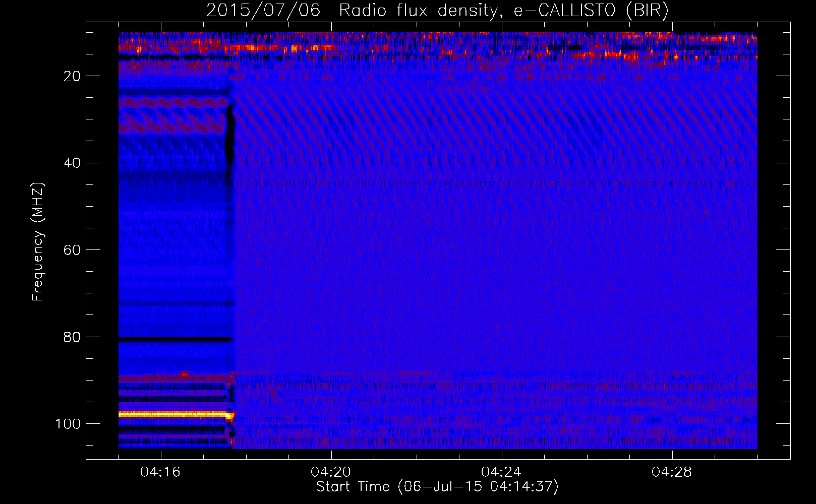Click the 20 MHz frequency tick label
The image size is (816, 504).
(72, 76)
